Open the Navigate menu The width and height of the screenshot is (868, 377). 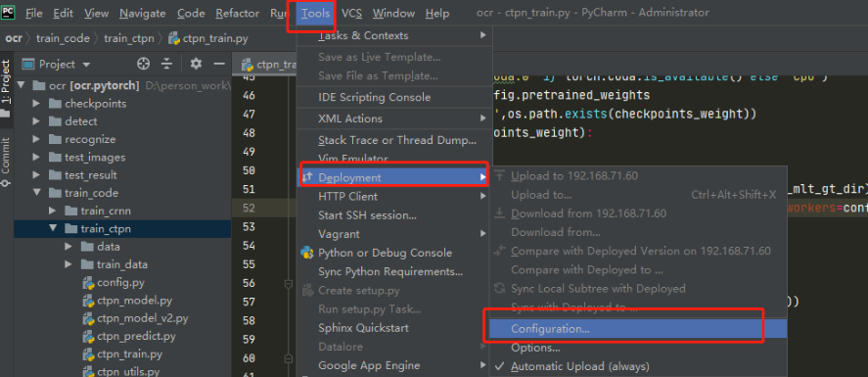click(143, 14)
